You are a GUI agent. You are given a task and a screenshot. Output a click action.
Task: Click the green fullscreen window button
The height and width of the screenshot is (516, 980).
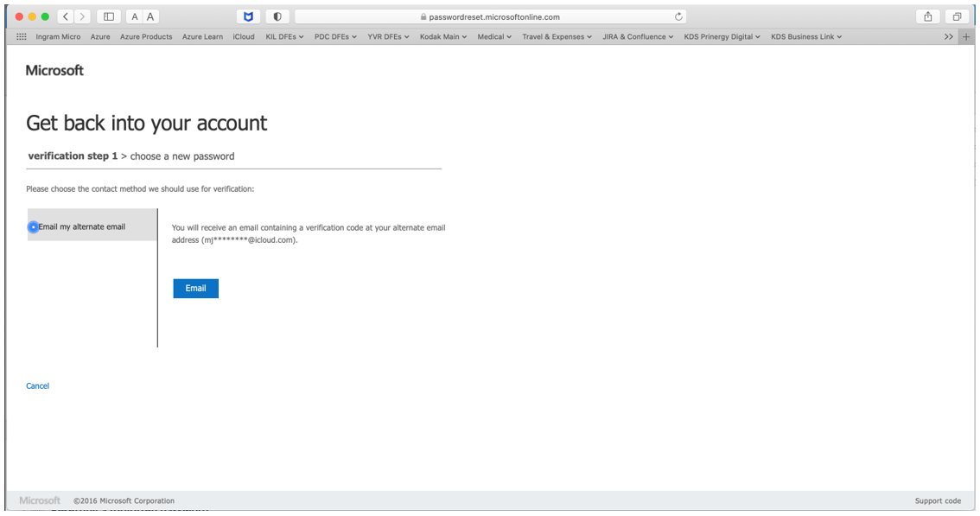[x=45, y=17]
